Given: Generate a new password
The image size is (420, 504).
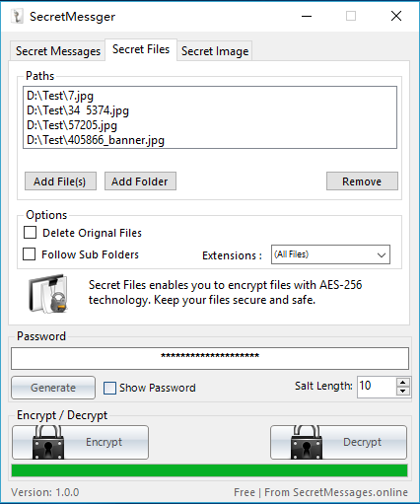Looking at the screenshot, I should click(x=53, y=388).
